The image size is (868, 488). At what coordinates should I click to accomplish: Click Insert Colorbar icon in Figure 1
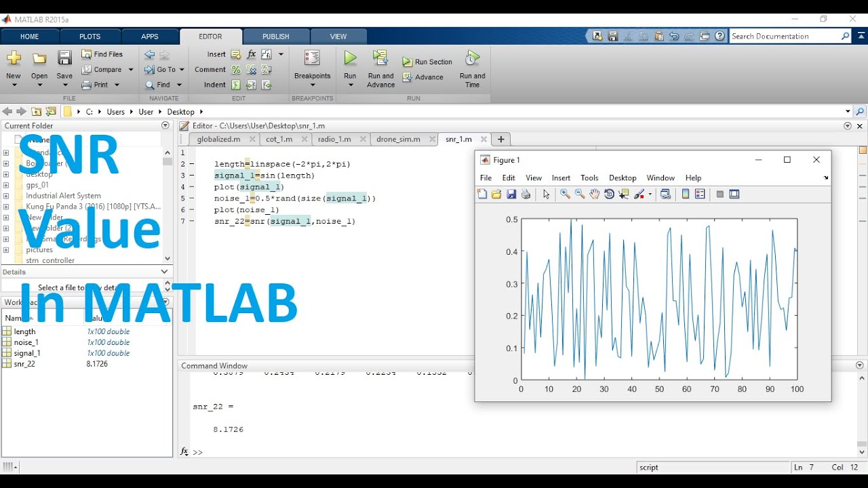[x=686, y=194]
